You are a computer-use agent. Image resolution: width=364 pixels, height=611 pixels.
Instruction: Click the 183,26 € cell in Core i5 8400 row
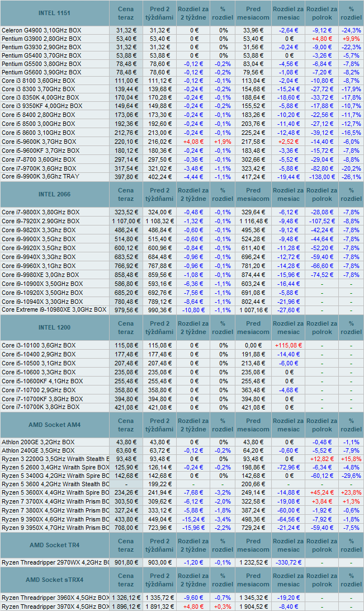[x=253, y=115]
